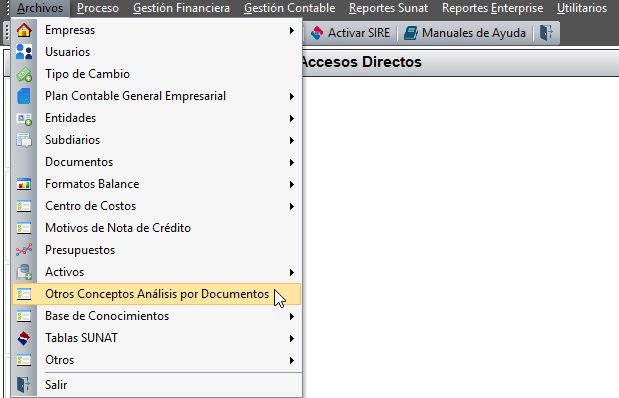The width and height of the screenshot is (619, 398).
Task: Click the Usuarios people icon
Action: tap(24, 52)
